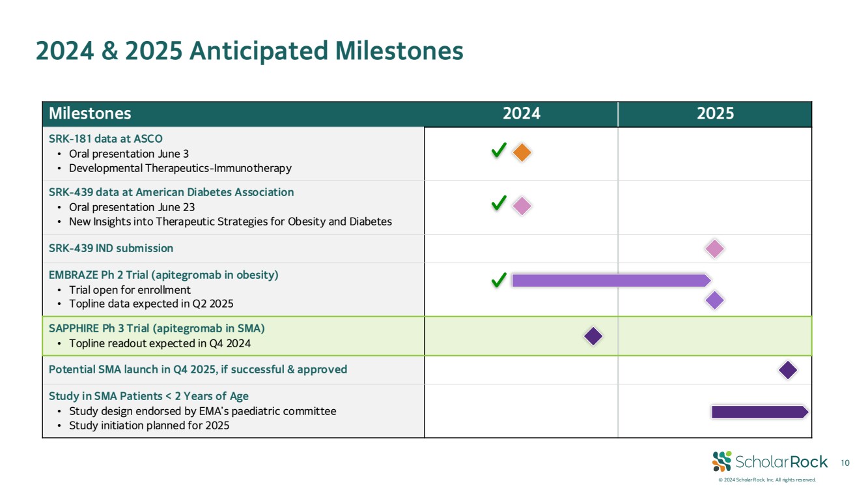Click the pink diamond for SRK-439 IND submission

714,248
